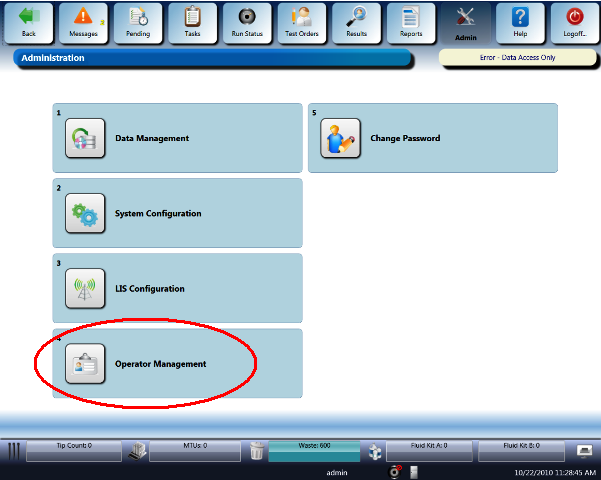Open Test Orders
The image size is (601, 480).
click(x=300, y=22)
